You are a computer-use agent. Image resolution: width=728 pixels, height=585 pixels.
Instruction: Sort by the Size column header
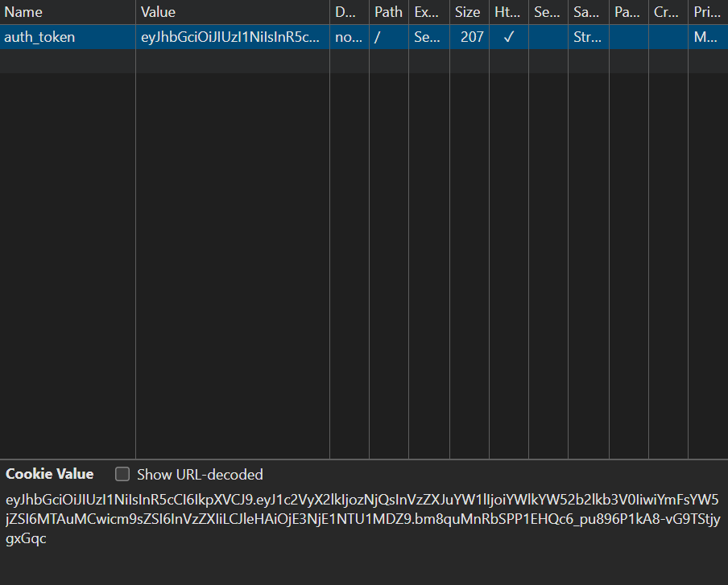(x=467, y=12)
